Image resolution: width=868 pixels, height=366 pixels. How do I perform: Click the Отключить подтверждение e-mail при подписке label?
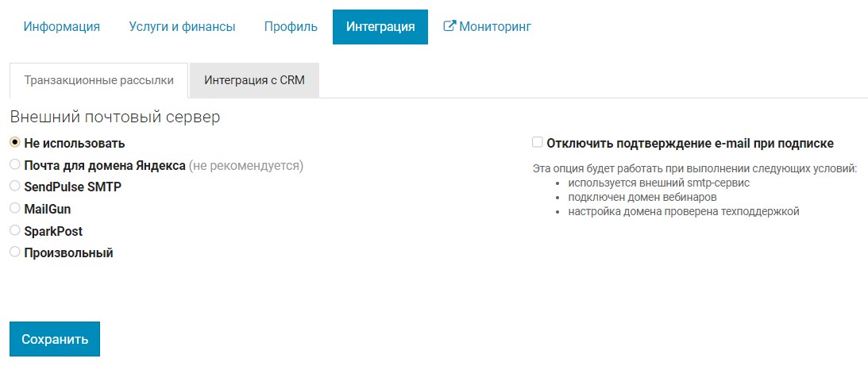689,144
